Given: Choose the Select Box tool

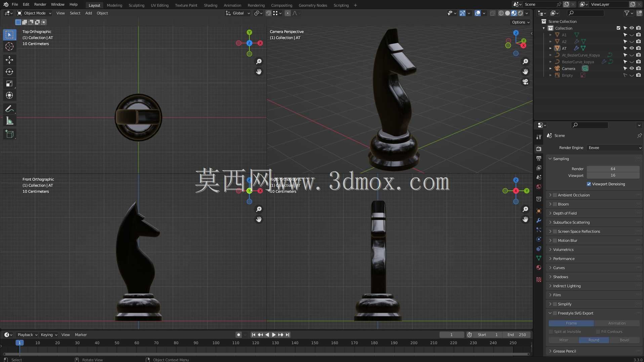Looking at the screenshot, I should [9, 35].
